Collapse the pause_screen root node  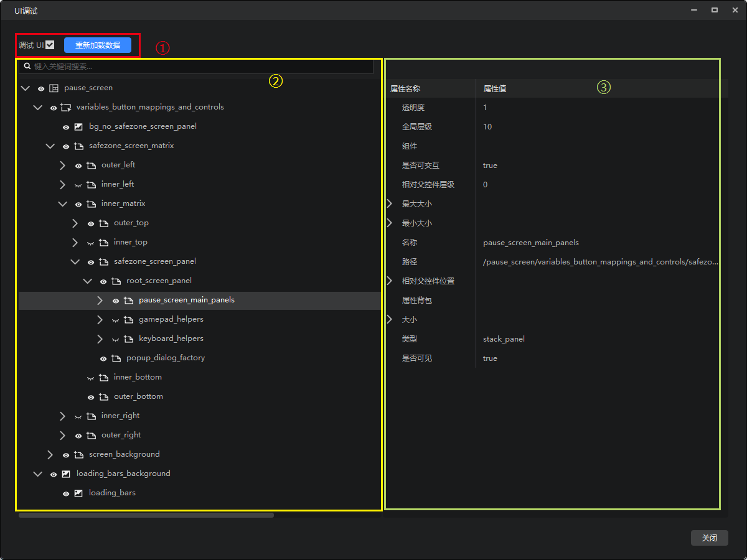tap(25, 88)
